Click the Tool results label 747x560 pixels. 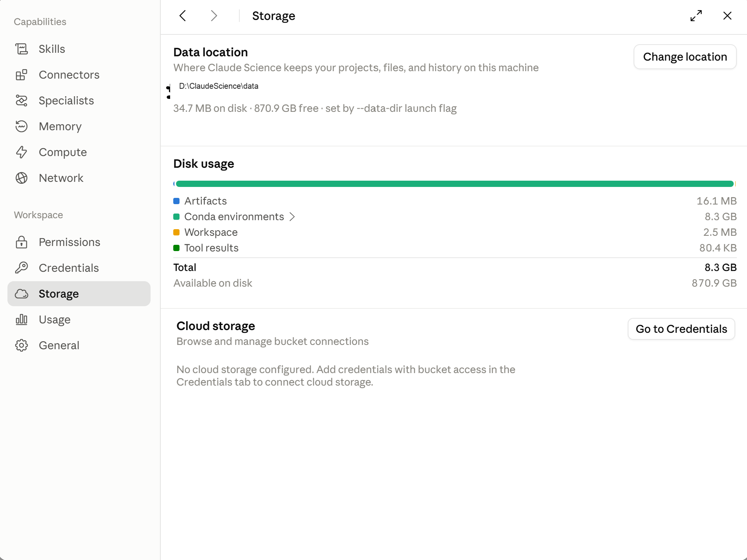[x=211, y=248]
